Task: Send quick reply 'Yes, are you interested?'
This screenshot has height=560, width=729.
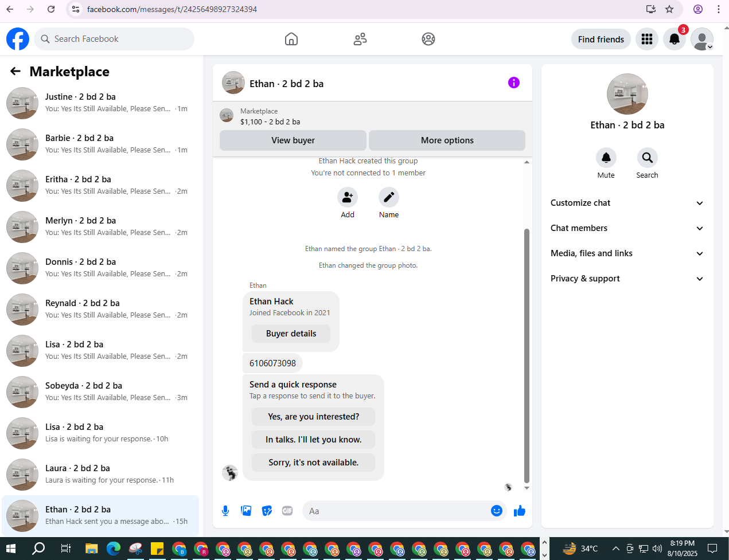Action: 313,417
